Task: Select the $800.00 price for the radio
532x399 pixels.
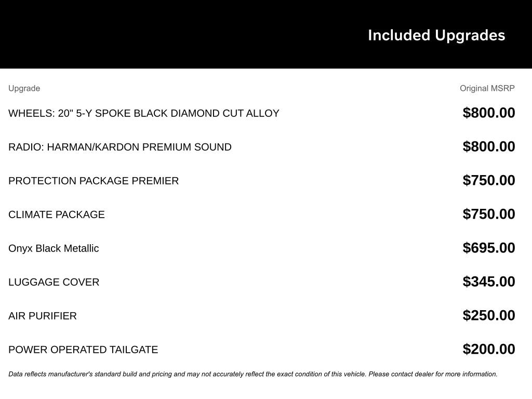Action: coord(489,147)
